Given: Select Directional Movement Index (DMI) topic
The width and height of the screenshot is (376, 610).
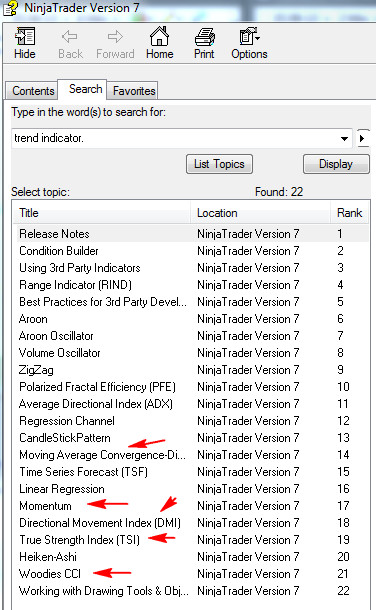Looking at the screenshot, I should point(100,523).
